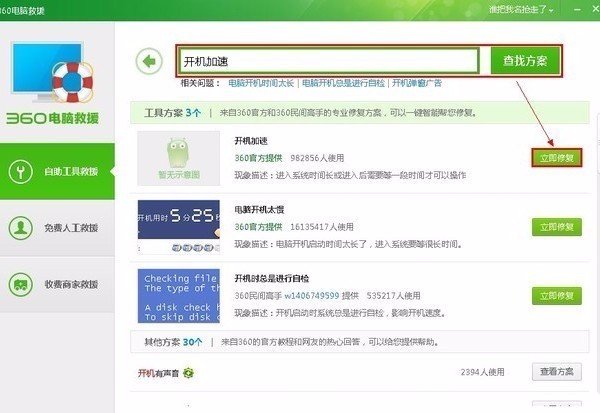Click 2394人使用 usage count
Screen dimensions: 600x413
[483, 372]
